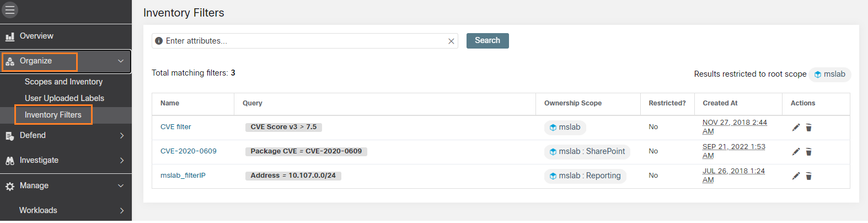Edit the CVE filter with pencil icon
The width and height of the screenshot is (868, 223).
click(796, 128)
